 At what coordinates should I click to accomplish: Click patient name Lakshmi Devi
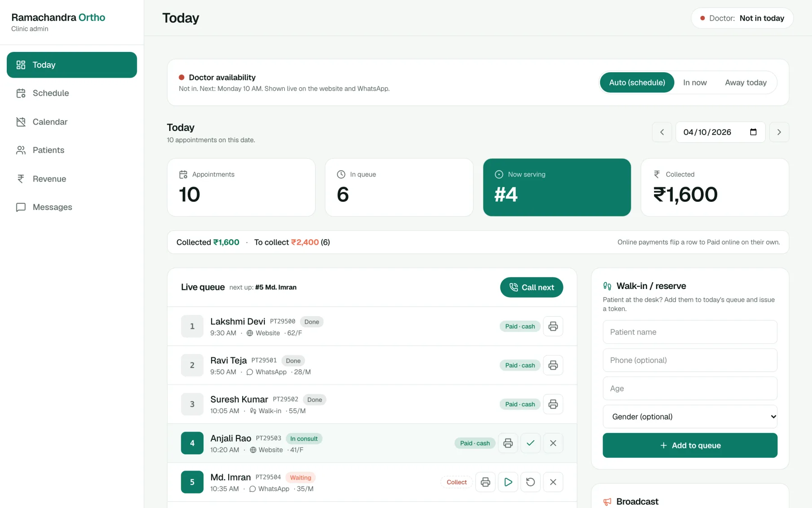[238, 322]
